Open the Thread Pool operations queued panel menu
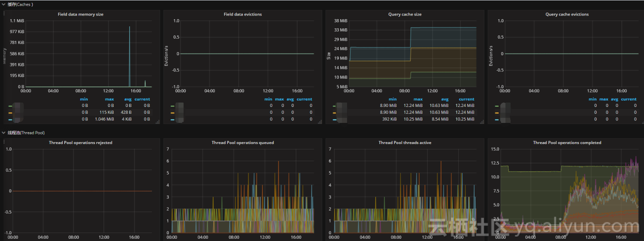Screen dimensions: 644x241 [x=243, y=142]
